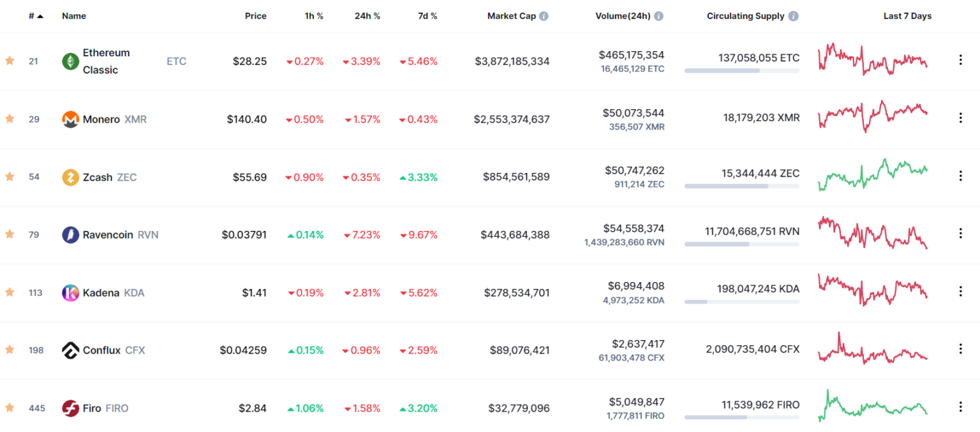The height and width of the screenshot is (432, 980).
Task: Open the three-dot menu for Monero
Action: [960, 118]
